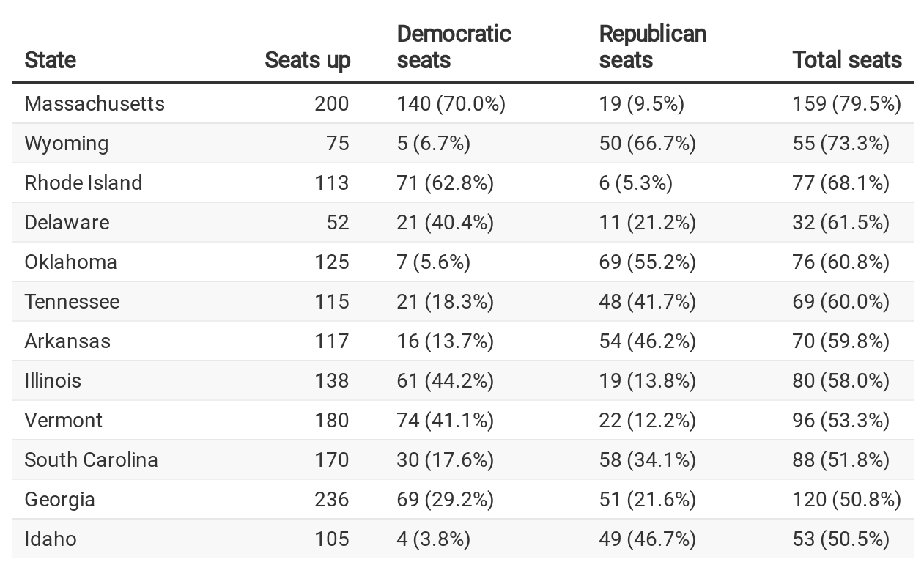Select Vermont's seats up value 180
This screenshot has width=924, height=576.
point(332,421)
